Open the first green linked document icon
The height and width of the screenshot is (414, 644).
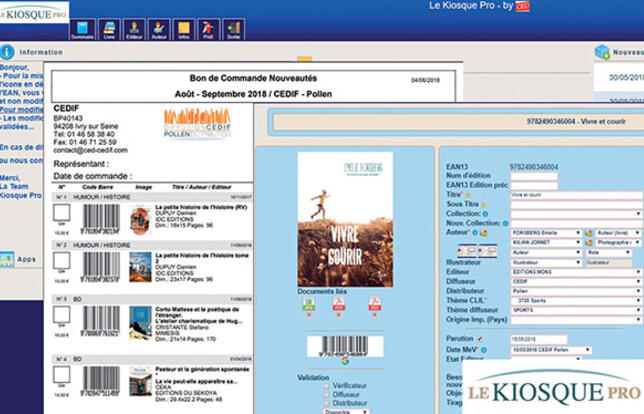[x=310, y=304]
